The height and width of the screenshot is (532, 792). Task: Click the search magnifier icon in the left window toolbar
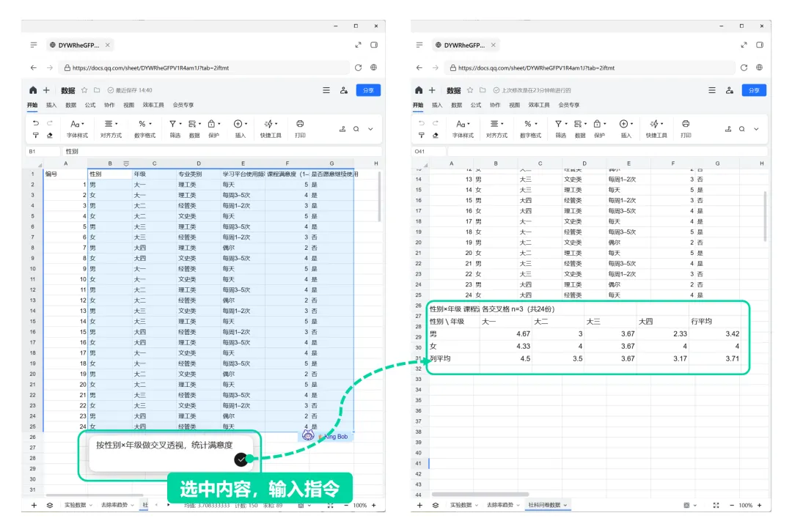pos(356,129)
